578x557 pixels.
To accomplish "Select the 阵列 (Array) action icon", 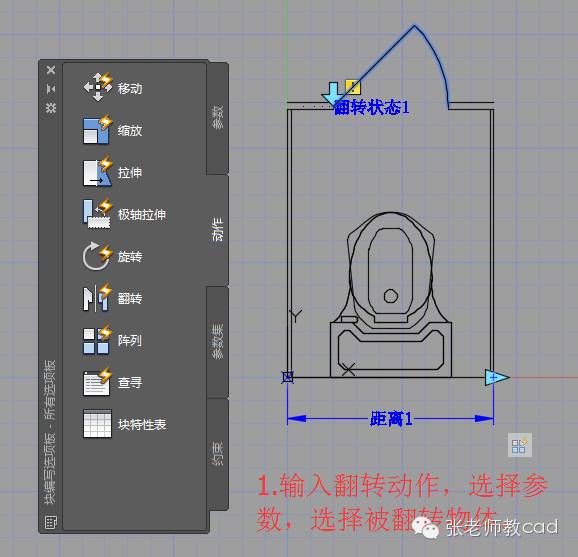I will 97,340.
